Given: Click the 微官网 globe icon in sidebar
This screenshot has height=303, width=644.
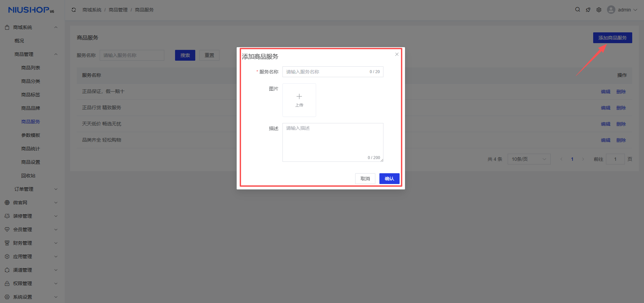Looking at the screenshot, I should (7, 203).
